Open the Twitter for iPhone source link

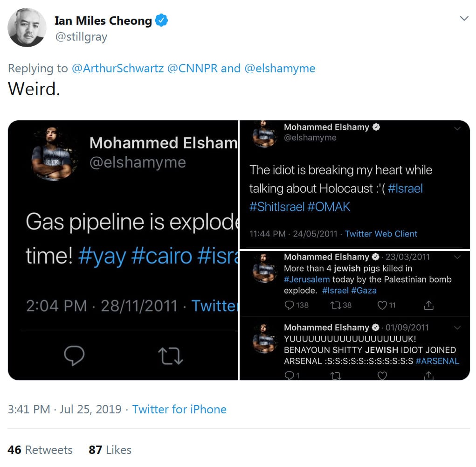pos(179,409)
